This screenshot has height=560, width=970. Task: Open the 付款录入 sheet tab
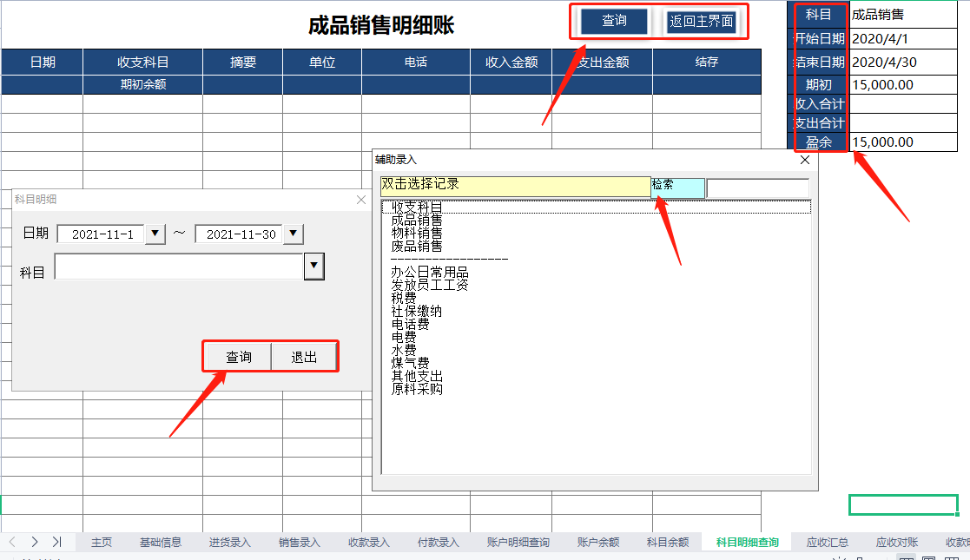(438, 543)
